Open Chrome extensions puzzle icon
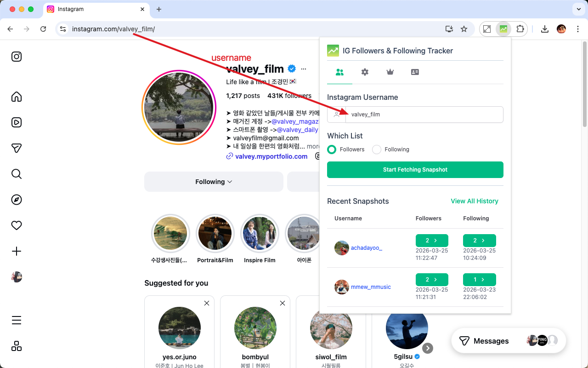This screenshot has height=368, width=588. (x=520, y=29)
